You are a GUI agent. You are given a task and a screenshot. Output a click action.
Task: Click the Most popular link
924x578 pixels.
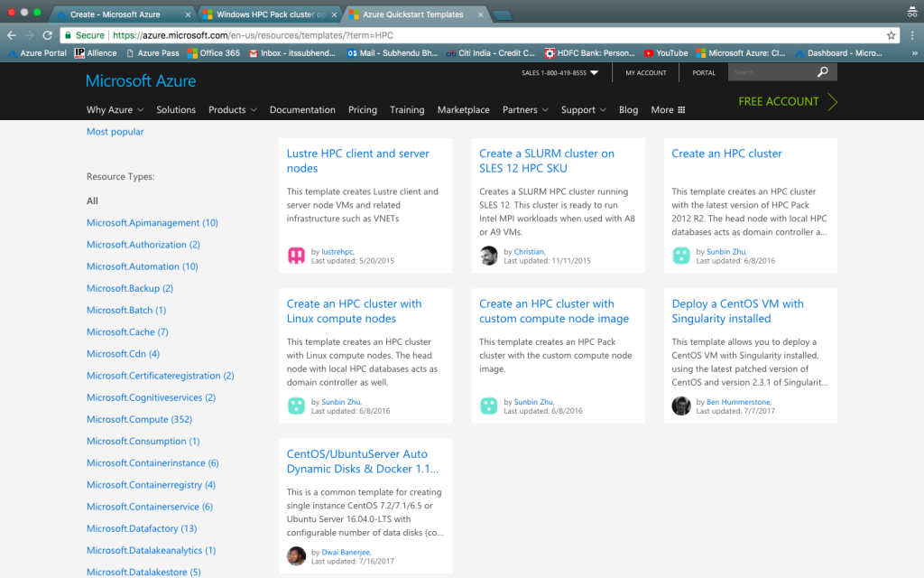(x=115, y=132)
